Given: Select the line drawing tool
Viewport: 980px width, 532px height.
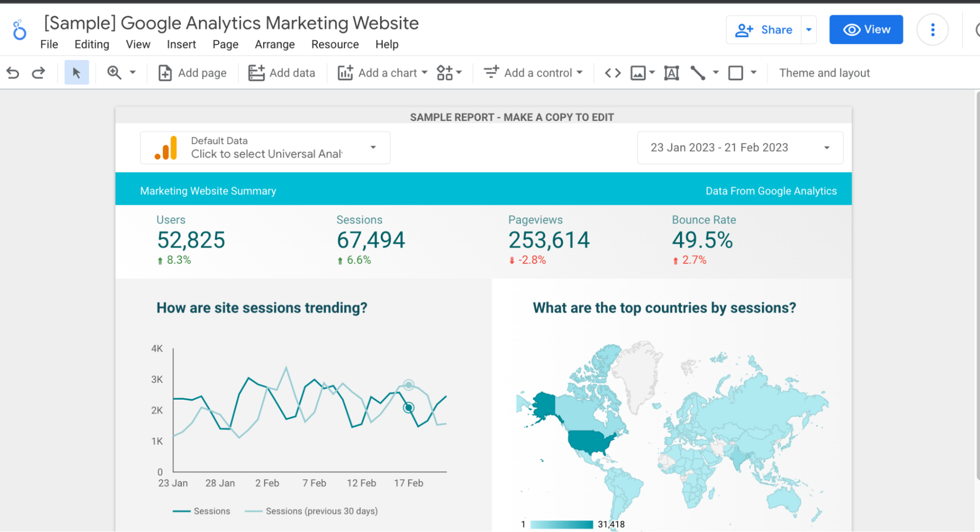Looking at the screenshot, I should (x=698, y=73).
